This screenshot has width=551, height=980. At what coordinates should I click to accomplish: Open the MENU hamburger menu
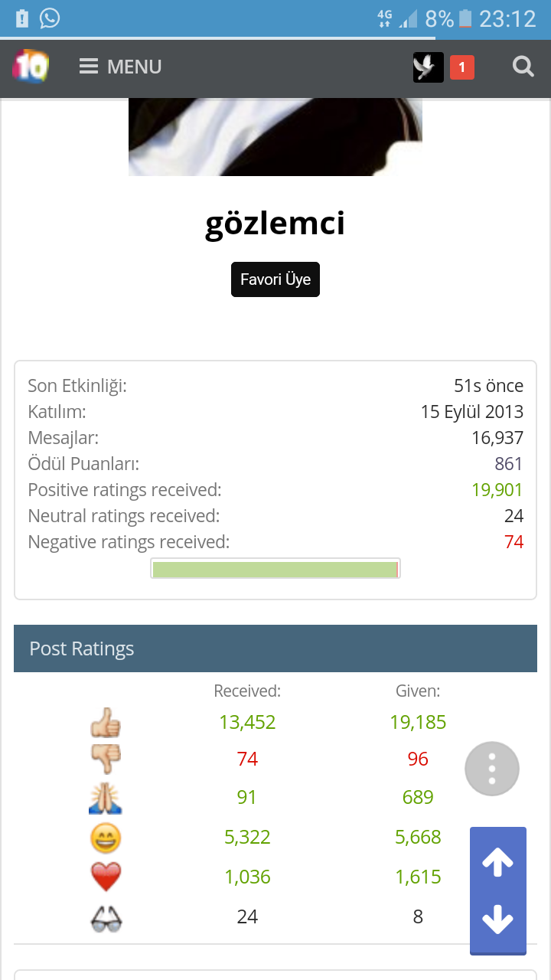click(x=121, y=67)
